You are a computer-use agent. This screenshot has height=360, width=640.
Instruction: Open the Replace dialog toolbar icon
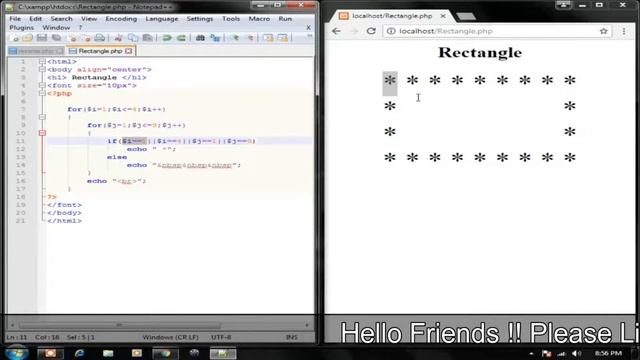pyautogui.click(x=215, y=38)
